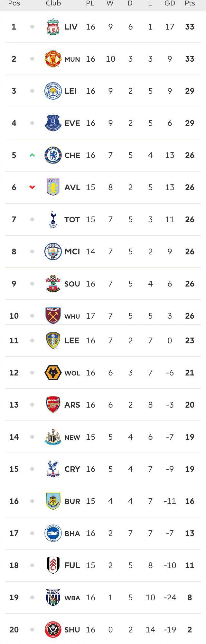Open the MCI club name link
Image resolution: width=206 pixels, height=644 pixels.
(x=72, y=251)
